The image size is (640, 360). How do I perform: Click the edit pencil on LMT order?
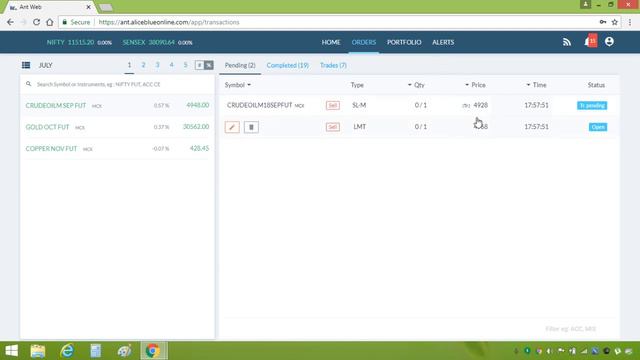(x=232, y=127)
